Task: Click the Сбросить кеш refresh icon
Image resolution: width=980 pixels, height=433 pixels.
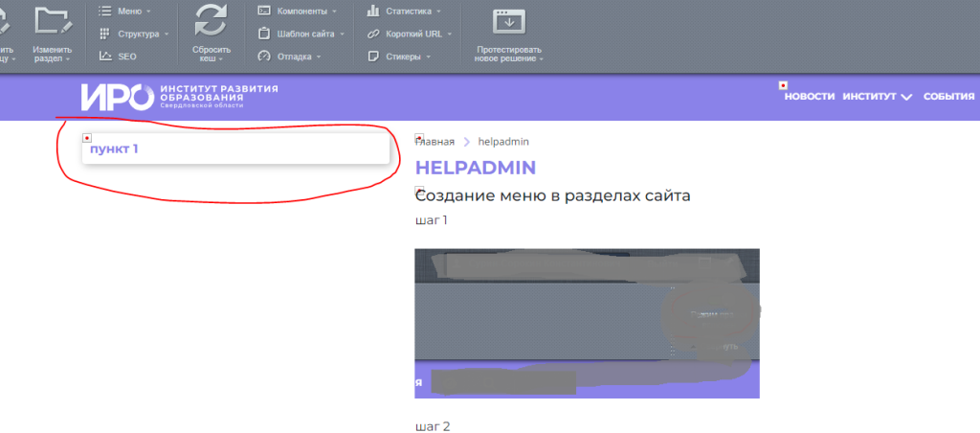Action: click(x=212, y=21)
